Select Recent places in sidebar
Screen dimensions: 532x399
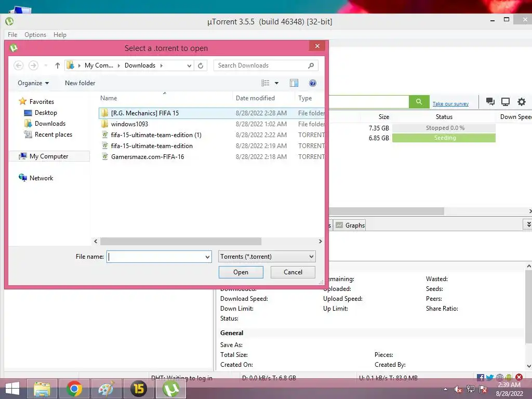pos(48,135)
